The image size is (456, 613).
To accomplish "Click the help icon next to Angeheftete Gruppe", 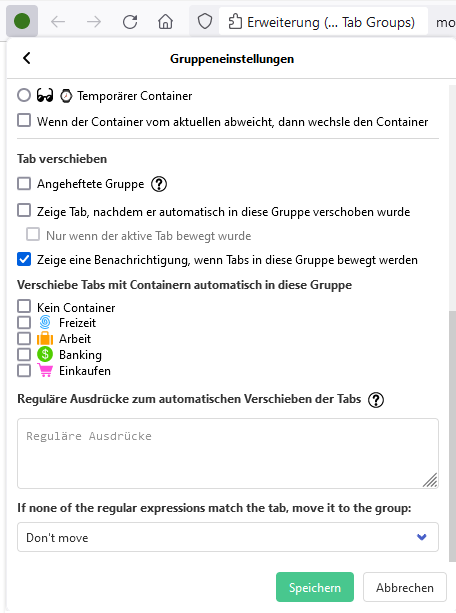I will point(159,184).
